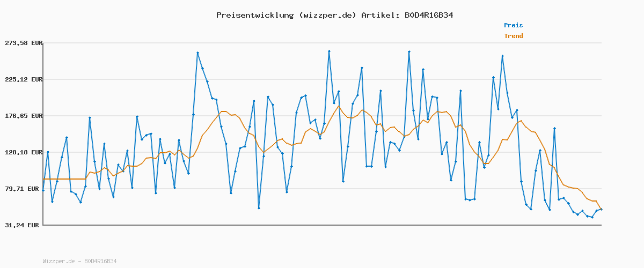This screenshot has height=268, width=644.
Task: Select the first blue price peak above 225 EUR
Action: tap(197, 53)
